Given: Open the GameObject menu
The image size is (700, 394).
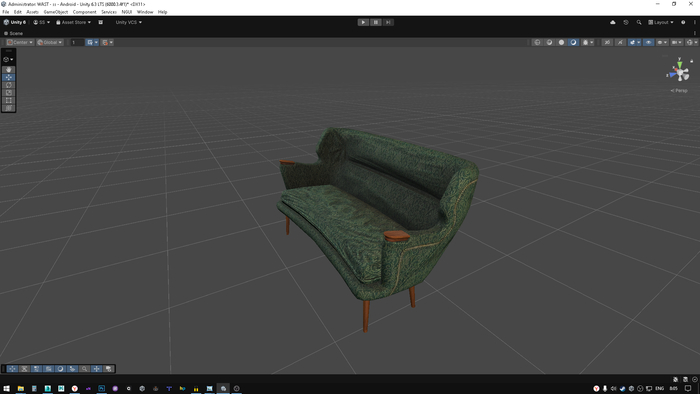Looking at the screenshot, I should coord(56,12).
